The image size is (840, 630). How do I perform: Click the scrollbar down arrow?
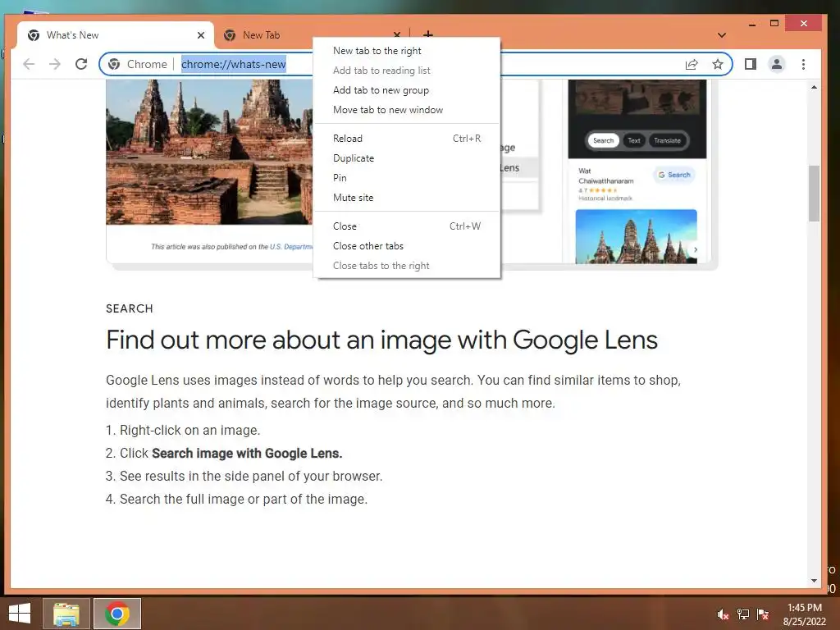click(814, 581)
